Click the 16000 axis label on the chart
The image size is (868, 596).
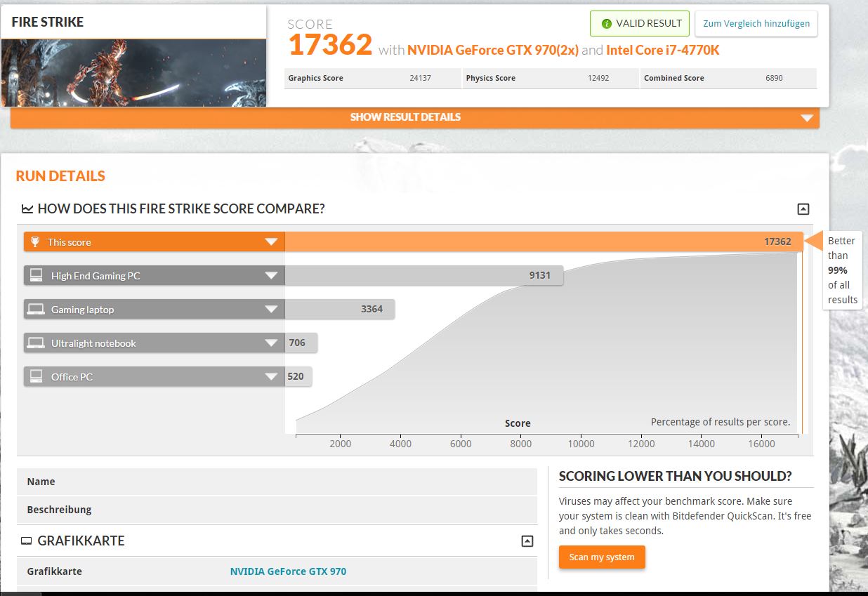point(761,444)
